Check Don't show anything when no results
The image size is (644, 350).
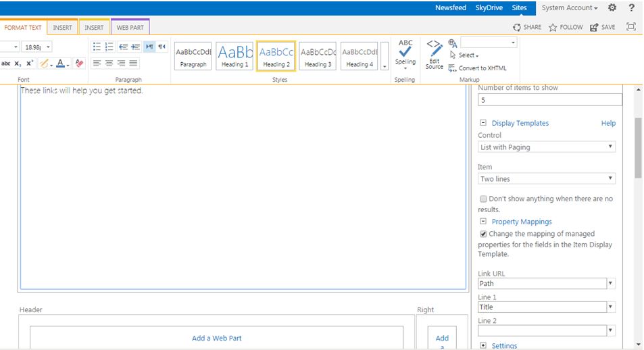pos(483,199)
